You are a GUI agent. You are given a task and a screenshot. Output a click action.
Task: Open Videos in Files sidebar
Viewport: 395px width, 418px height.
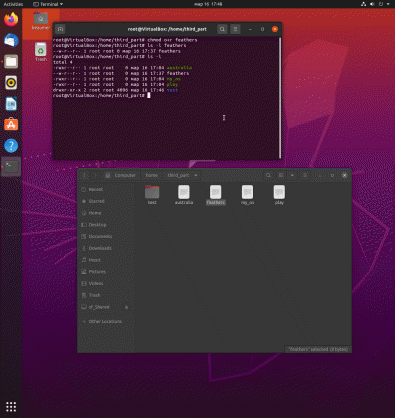(x=106, y=283)
